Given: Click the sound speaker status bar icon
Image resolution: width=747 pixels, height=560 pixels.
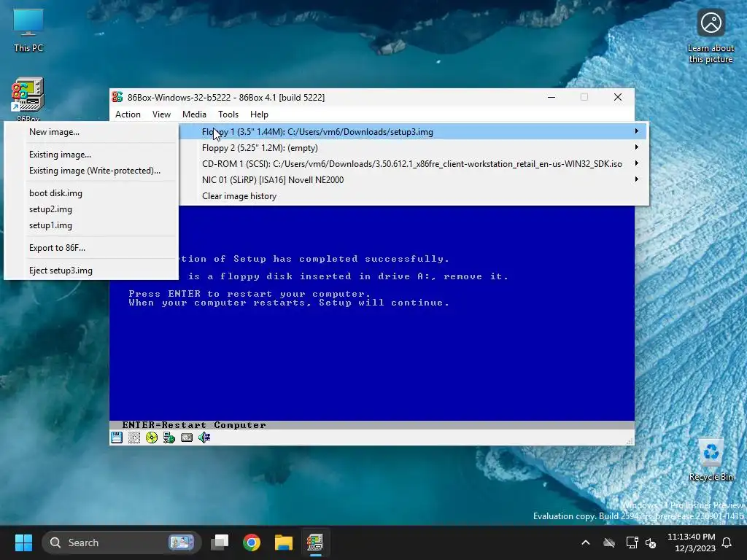Looking at the screenshot, I should pyautogui.click(x=204, y=437).
